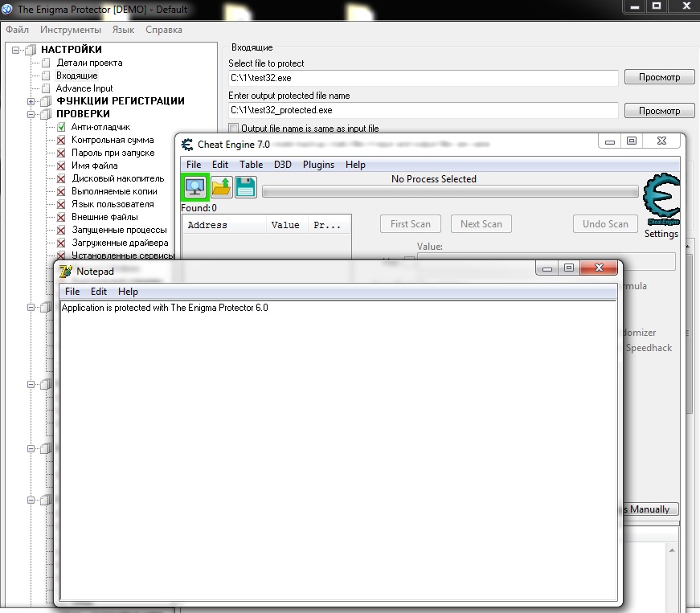Toggle Анти-отладчик green checkmark
The height and width of the screenshot is (613, 700).
[x=62, y=127]
